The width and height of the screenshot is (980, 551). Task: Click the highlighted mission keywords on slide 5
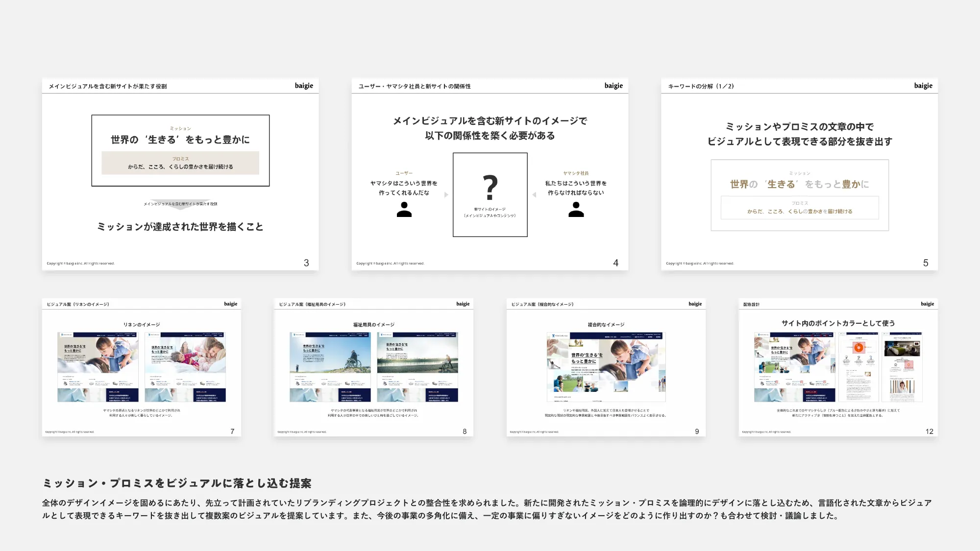pyautogui.click(x=800, y=184)
